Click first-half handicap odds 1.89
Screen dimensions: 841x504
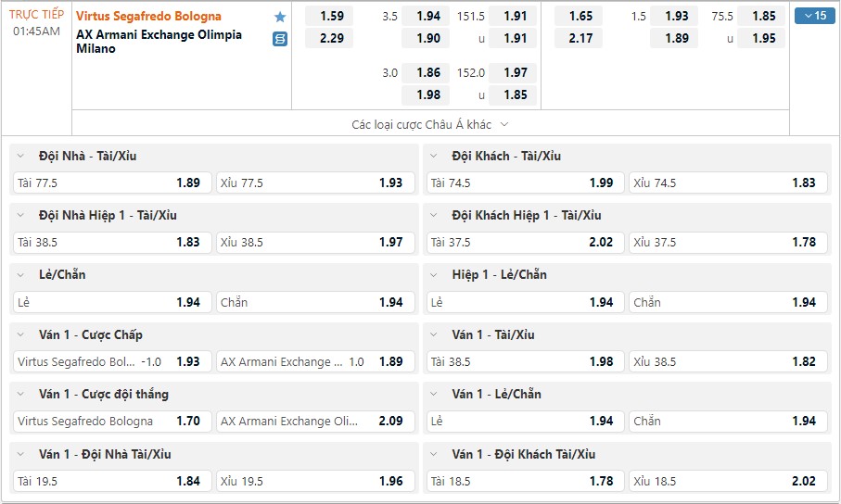[674, 39]
